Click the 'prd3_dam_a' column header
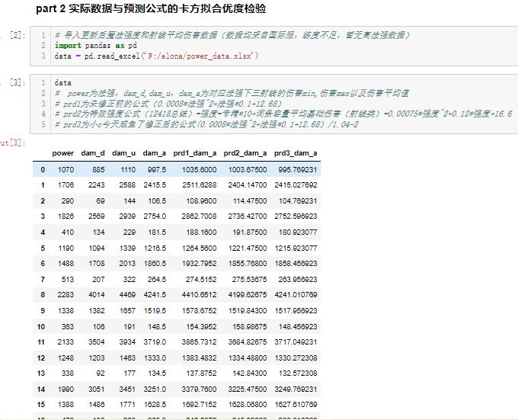518x420 pixels. coord(296,153)
